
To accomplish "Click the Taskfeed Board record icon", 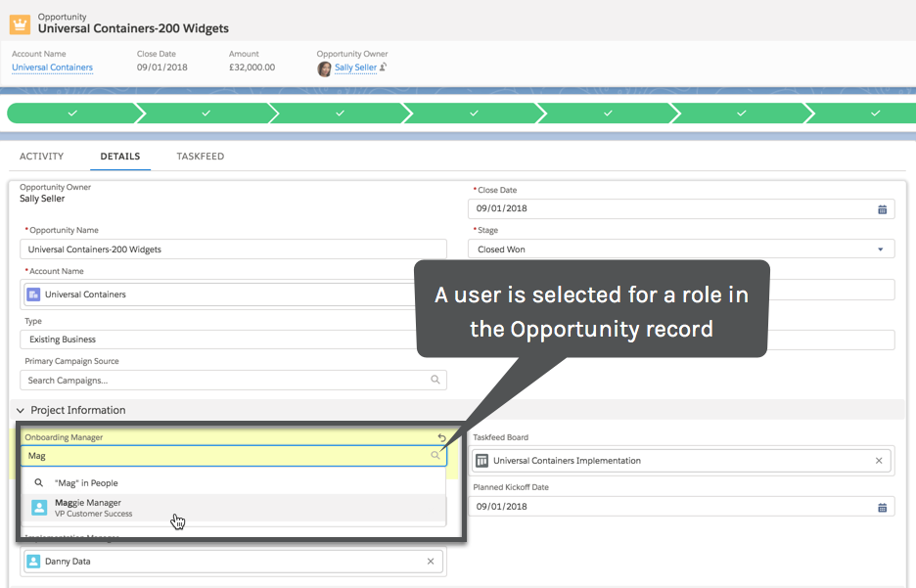I will click(481, 461).
